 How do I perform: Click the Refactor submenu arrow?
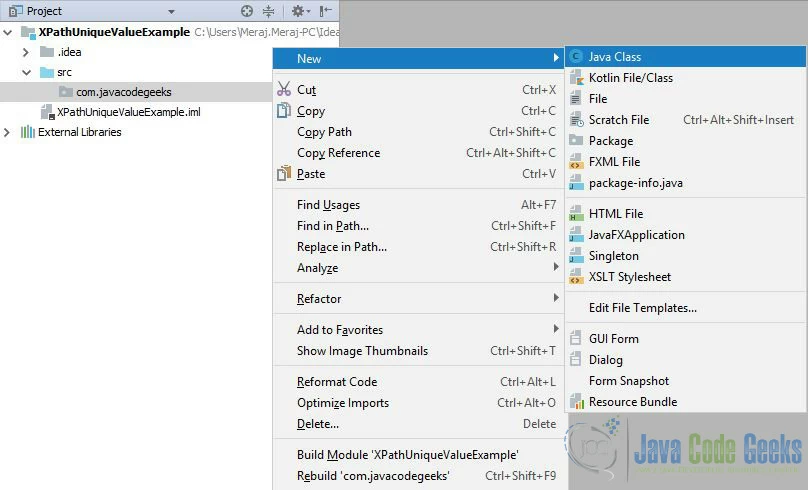[x=556, y=297]
